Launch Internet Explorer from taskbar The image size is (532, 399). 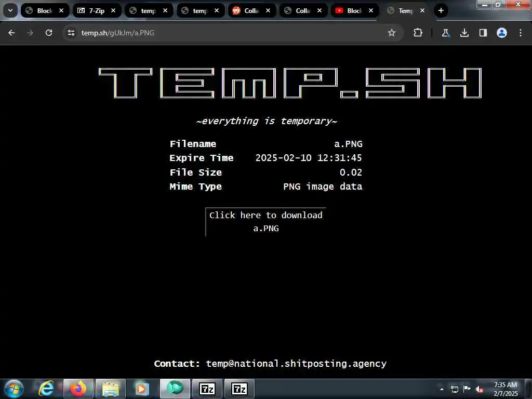pos(46,389)
